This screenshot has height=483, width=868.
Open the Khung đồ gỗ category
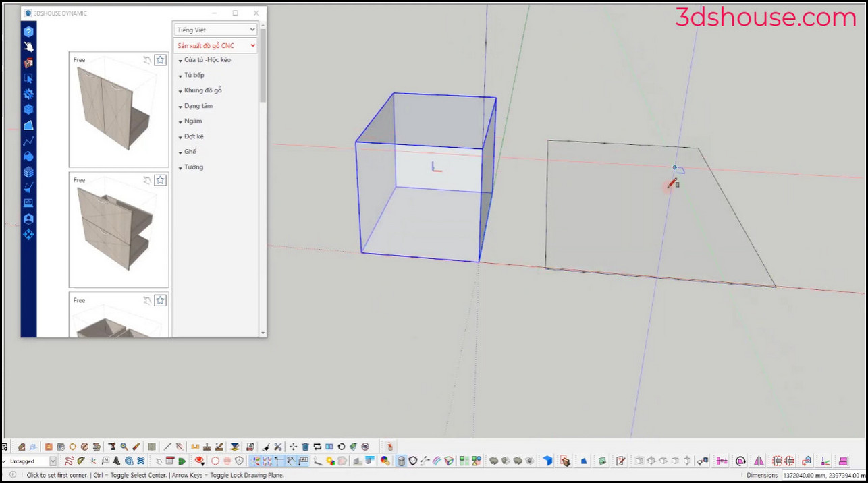click(202, 90)
